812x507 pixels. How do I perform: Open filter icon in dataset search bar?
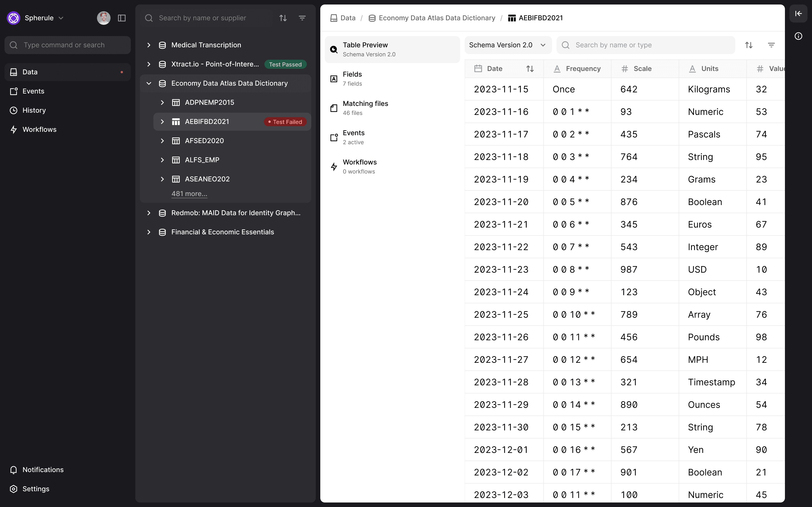[302, 18]
